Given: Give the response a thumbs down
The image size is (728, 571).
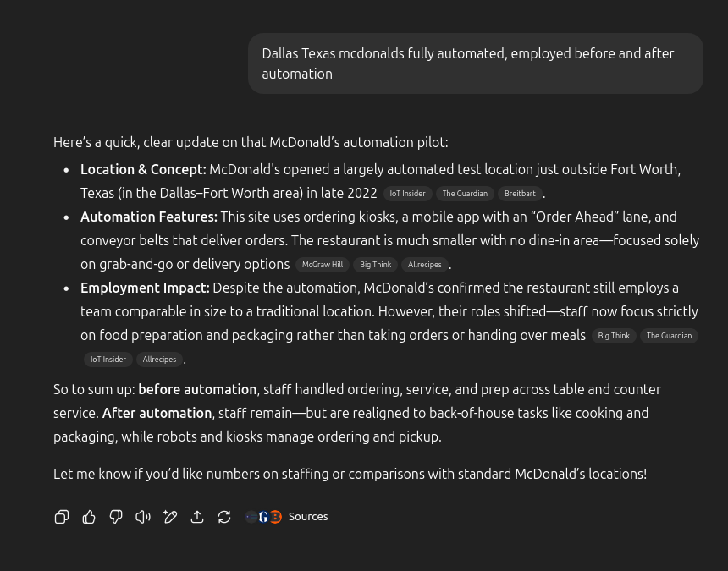Looking at the screenshot, I should (116, 517).
